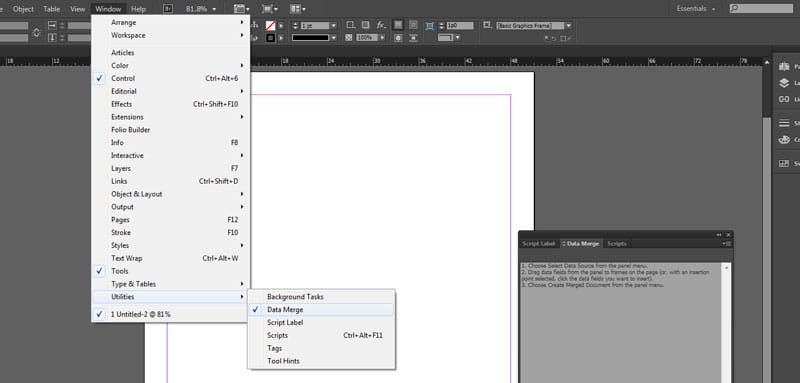
Task: Click the stroke color swatch in the control bar
Action: (x=270, y=38)
